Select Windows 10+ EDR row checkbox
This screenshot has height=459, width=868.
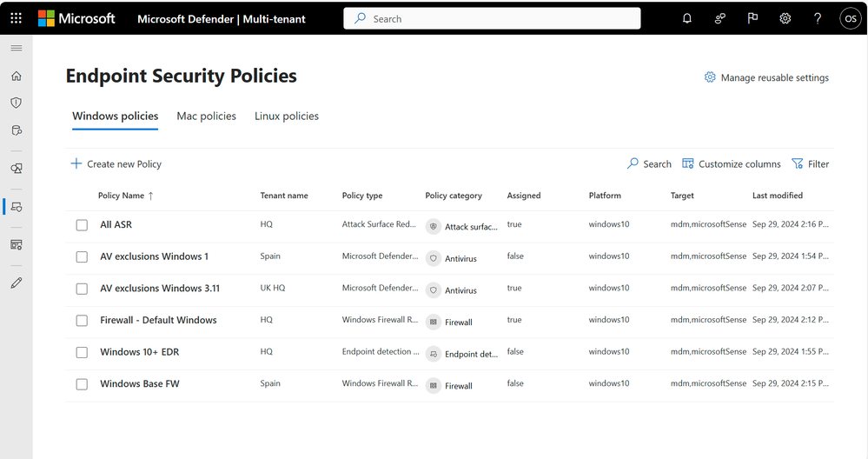[82, 352]
